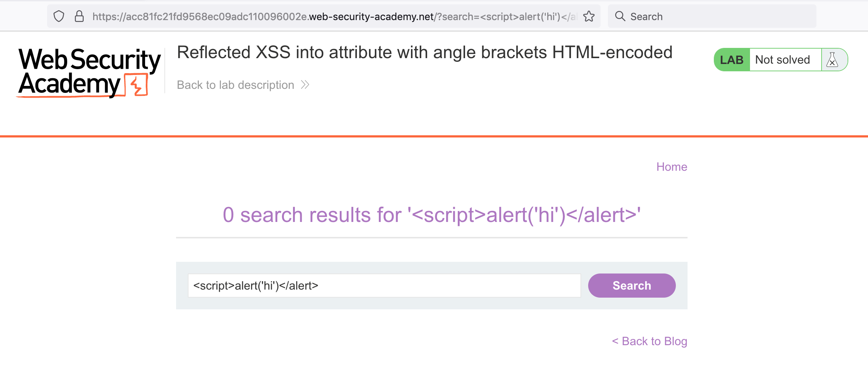The width and height of the screenshot is (868, 381).
Task: Click the magnifier icon in browser search bar
Action: [620, 16]
